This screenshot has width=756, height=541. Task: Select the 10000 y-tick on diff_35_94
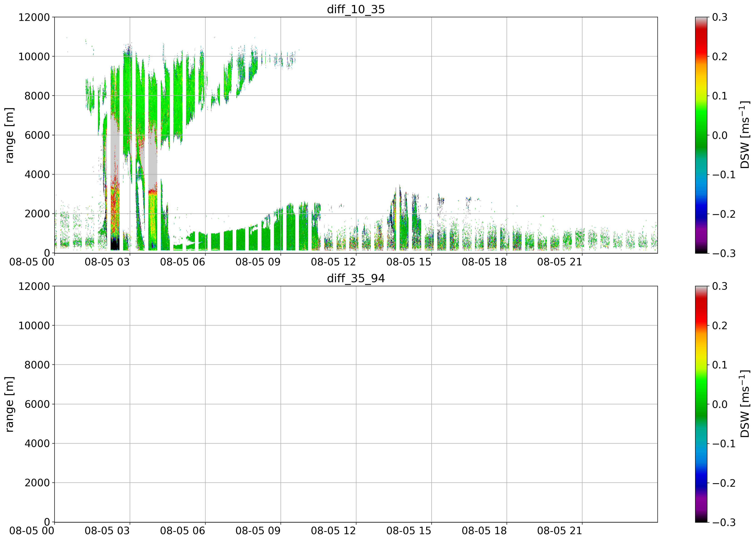pyautogui.click(x=34, y=326)
